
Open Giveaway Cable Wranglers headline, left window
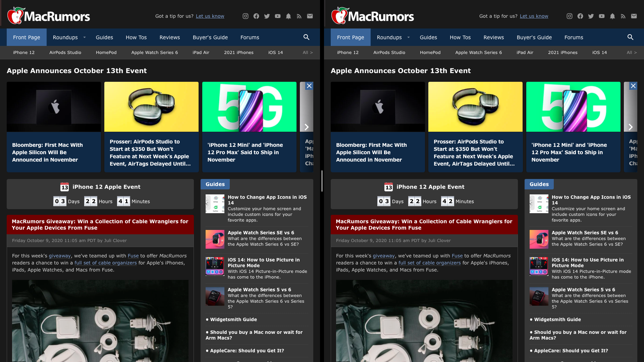click(100, 225)
